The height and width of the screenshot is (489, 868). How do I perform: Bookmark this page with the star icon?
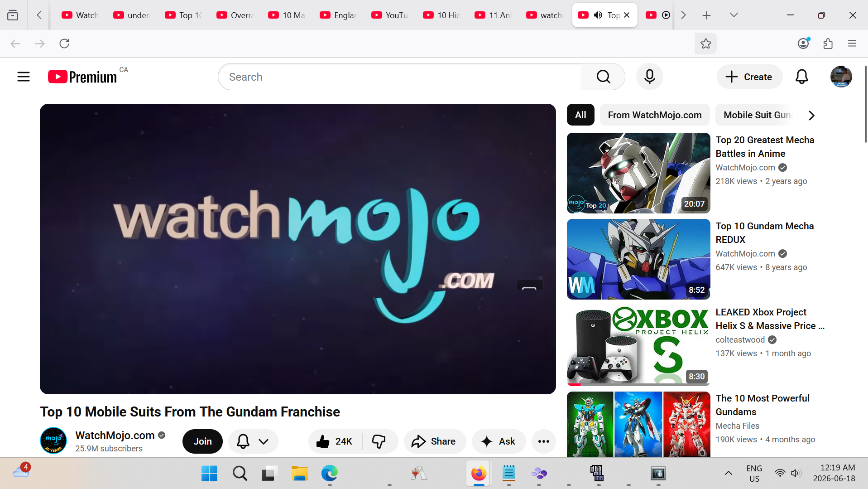coord(705,44)
